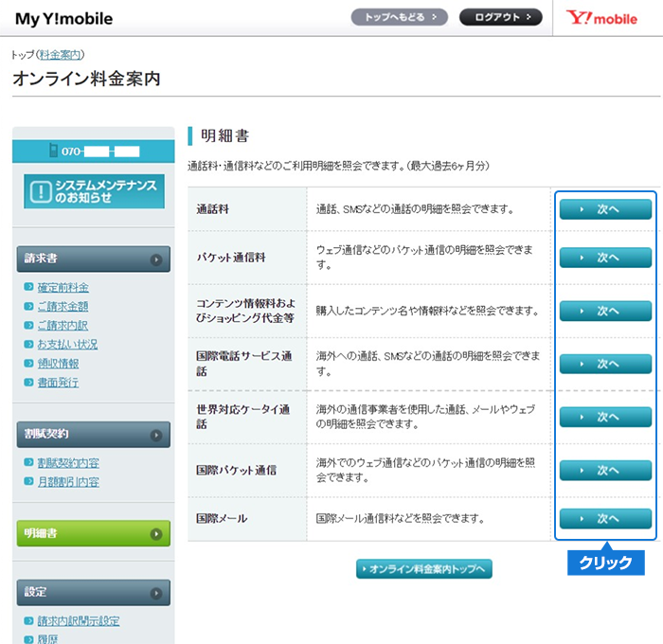Open 月額割引内容 link
The image size is (663, 644).
pos(67,482)
